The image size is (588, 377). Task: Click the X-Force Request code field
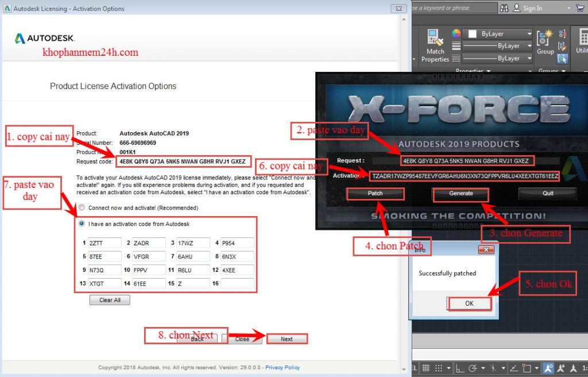click(x=466, y=161)
